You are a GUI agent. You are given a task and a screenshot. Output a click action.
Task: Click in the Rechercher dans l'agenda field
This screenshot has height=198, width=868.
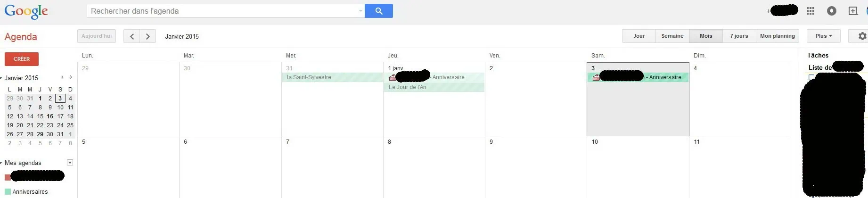click(x=221, y=11)
